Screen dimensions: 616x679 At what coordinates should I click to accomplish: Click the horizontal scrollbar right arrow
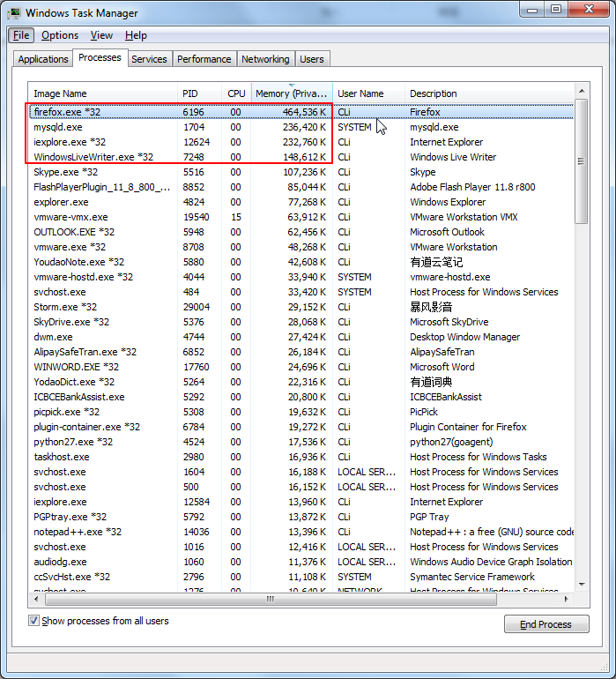[567, 599]
